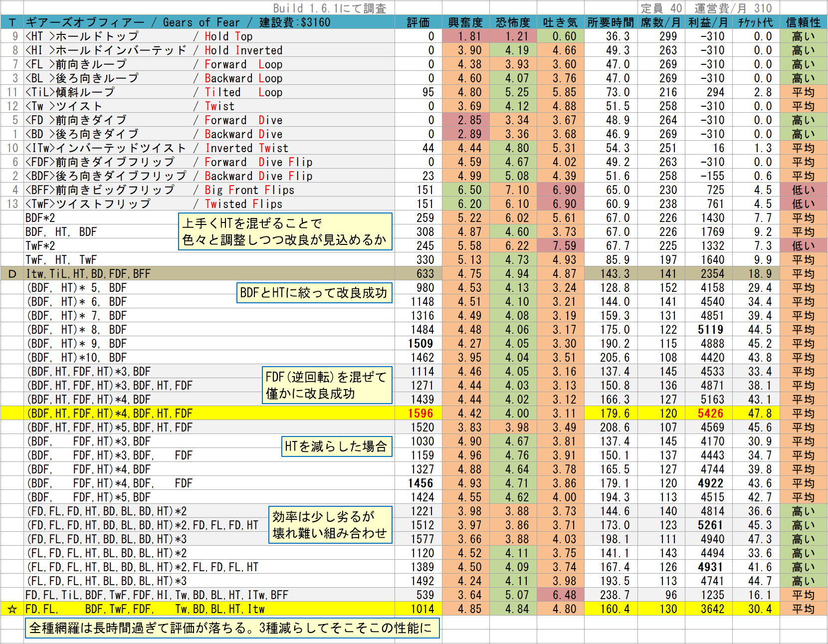The width and height of the screenshot is (828, 644).
Task: Select the Hold Top ride name cell
Action: (x=209, y=36)
